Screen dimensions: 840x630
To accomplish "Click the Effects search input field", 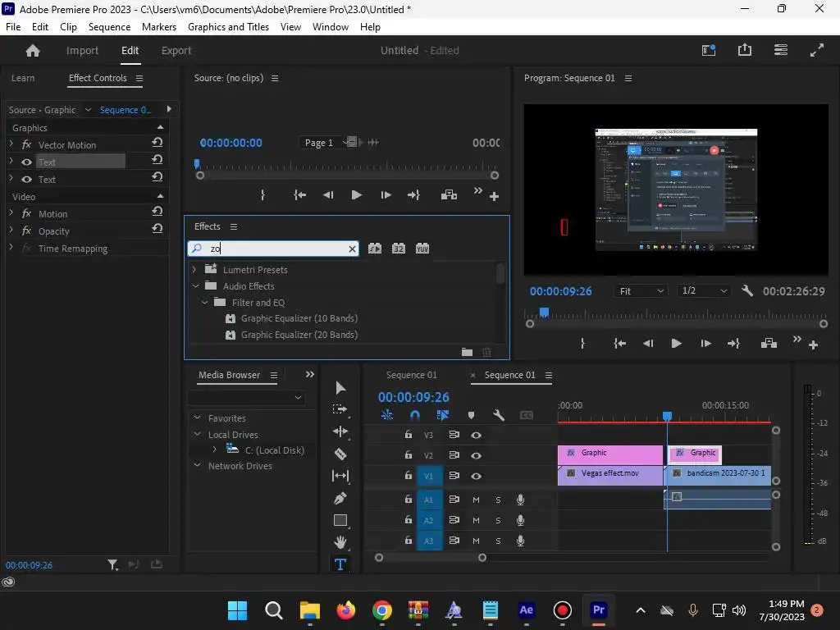I will click(273, 249).
